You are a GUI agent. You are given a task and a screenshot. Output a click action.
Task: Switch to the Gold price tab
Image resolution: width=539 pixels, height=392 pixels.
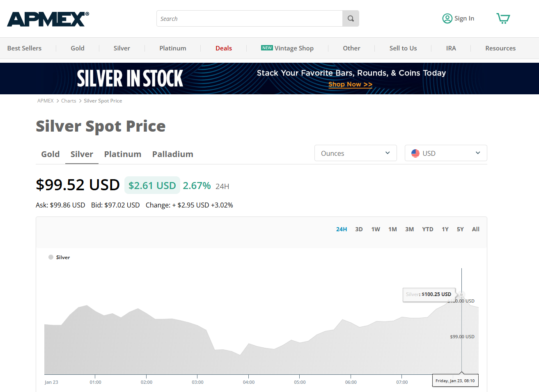50,154
